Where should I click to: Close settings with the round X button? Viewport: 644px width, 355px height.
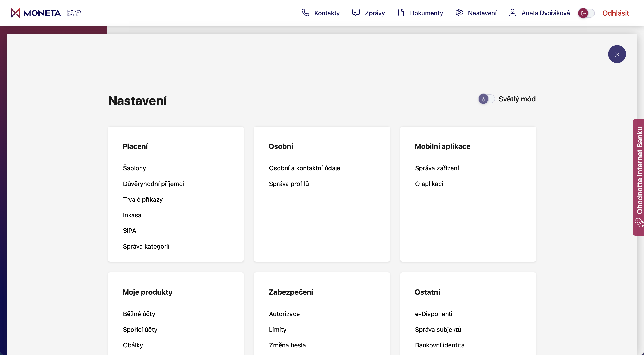(617, 54)
